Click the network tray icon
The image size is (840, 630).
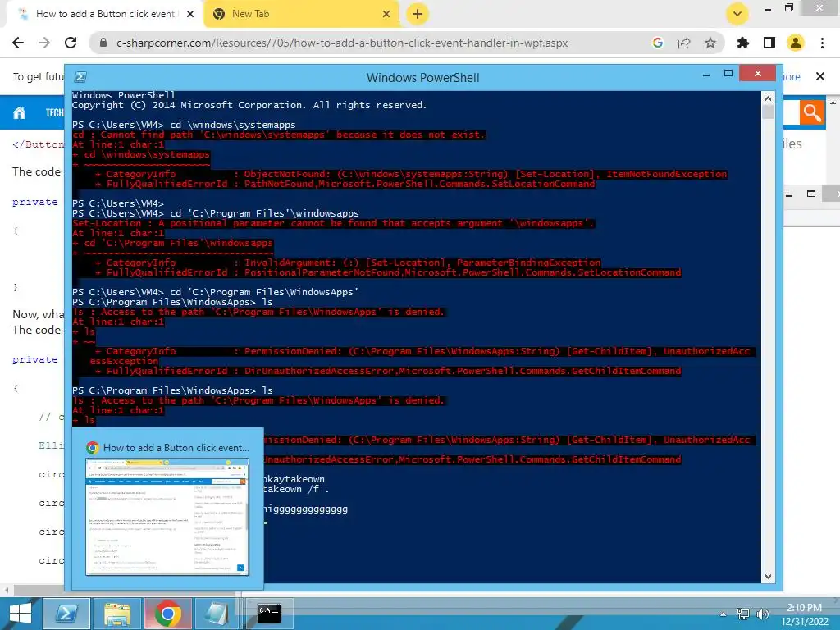tap(743, 614)
